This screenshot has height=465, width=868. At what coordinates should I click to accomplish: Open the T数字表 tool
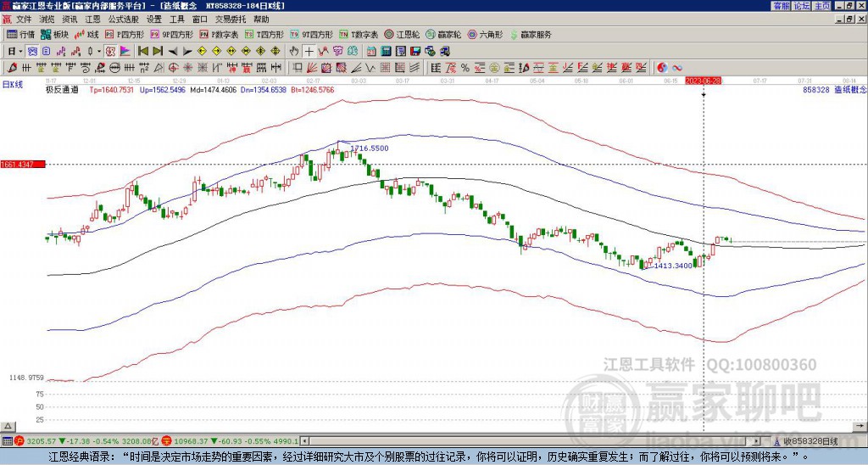pyautogui.click(x=359, y=34)
